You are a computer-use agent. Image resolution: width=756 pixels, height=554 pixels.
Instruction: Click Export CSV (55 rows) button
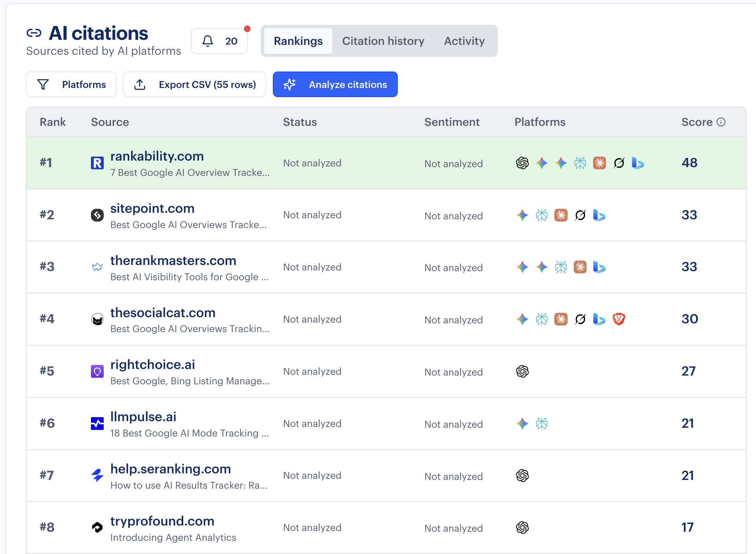point(194,84)
